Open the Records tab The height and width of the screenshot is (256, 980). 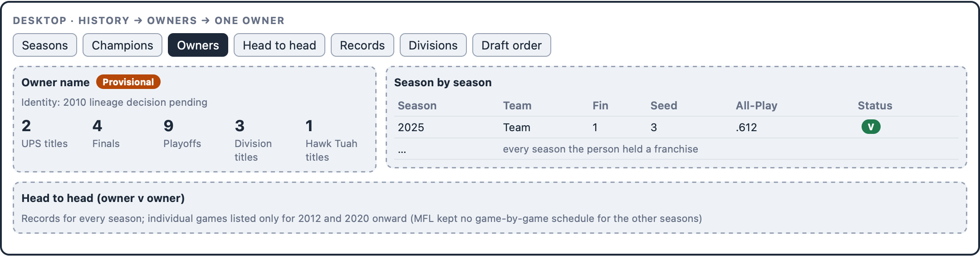click(x=363, y=45)
